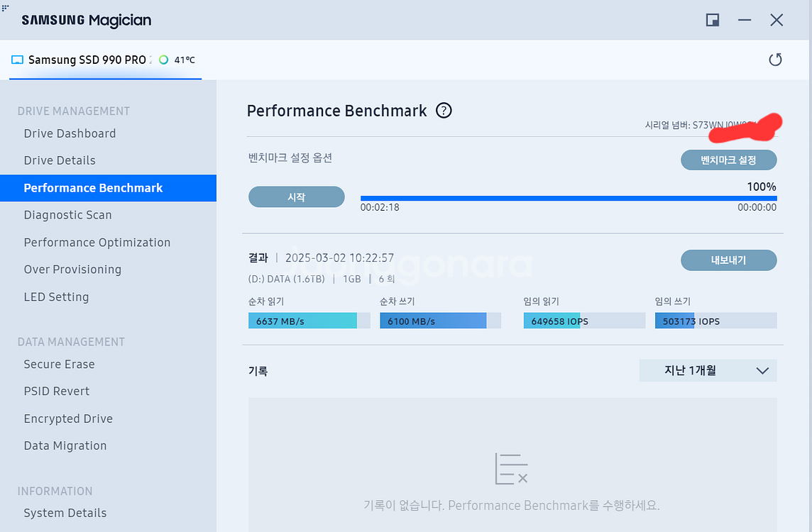Click the Samsung Magician logo
812x532 pixels.
87,20
